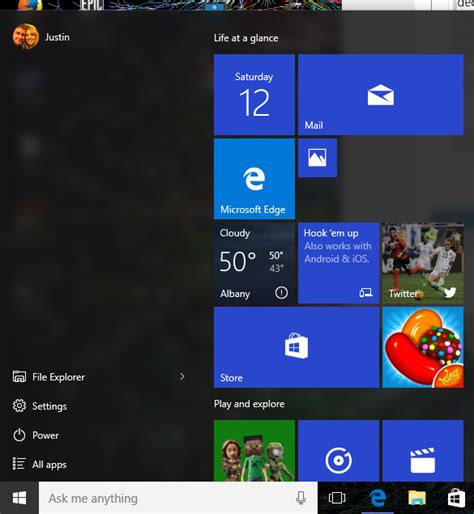Click the Ask me anything search box
474x514 pixels.
[178, 498]
